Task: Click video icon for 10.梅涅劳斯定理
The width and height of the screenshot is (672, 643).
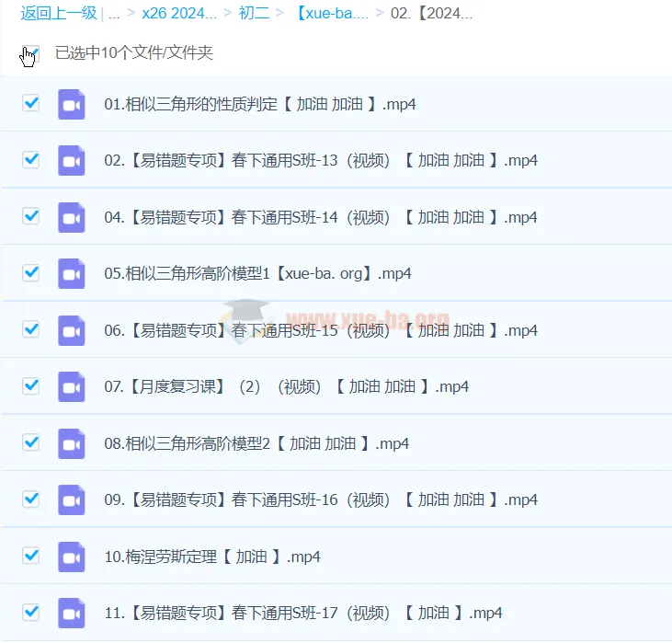Action: tap(72, 557)
